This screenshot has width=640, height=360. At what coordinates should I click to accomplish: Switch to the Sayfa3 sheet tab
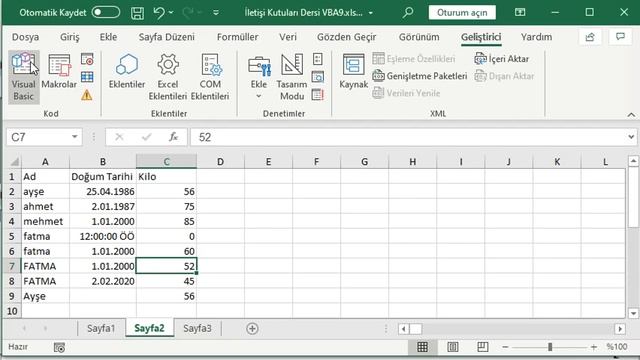pos(197,328)
